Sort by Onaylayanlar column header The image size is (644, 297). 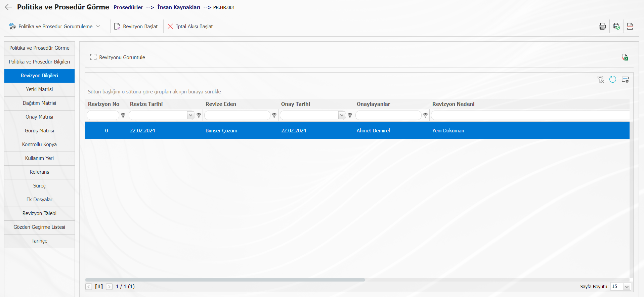click(373, 104)
